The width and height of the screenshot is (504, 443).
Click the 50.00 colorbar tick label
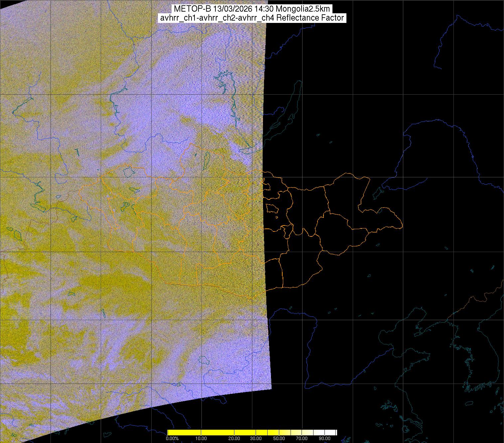279,438
